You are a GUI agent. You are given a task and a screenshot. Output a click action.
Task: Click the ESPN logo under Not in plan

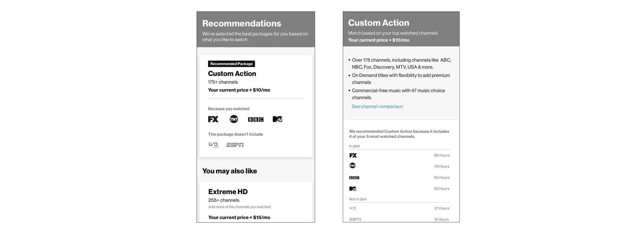(x=355, y=219)
